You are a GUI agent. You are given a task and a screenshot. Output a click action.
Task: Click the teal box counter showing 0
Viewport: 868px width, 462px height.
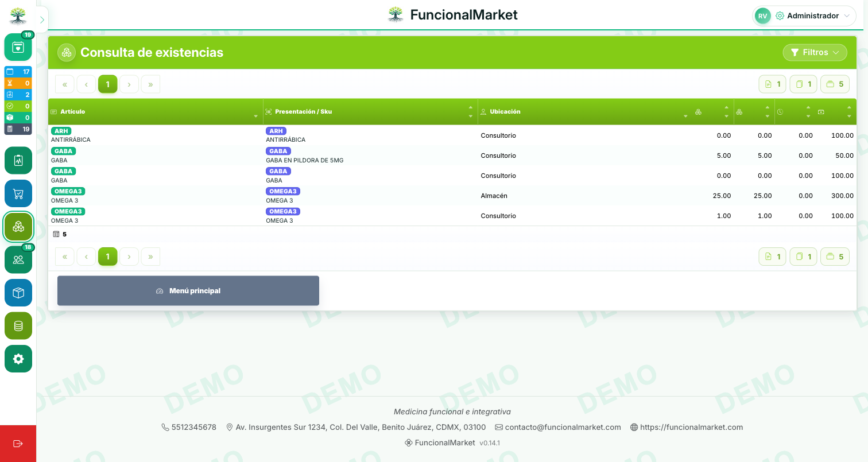point(18,118)
